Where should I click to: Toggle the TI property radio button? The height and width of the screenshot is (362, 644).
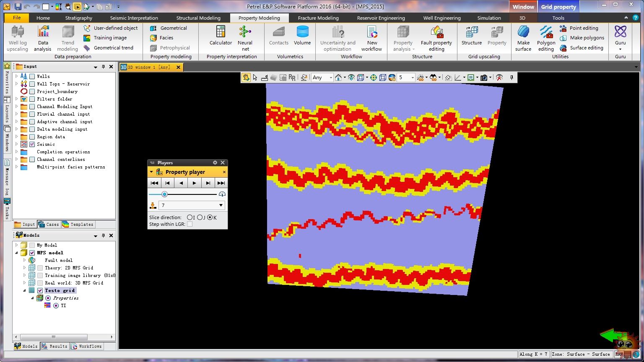pos(56,305)
